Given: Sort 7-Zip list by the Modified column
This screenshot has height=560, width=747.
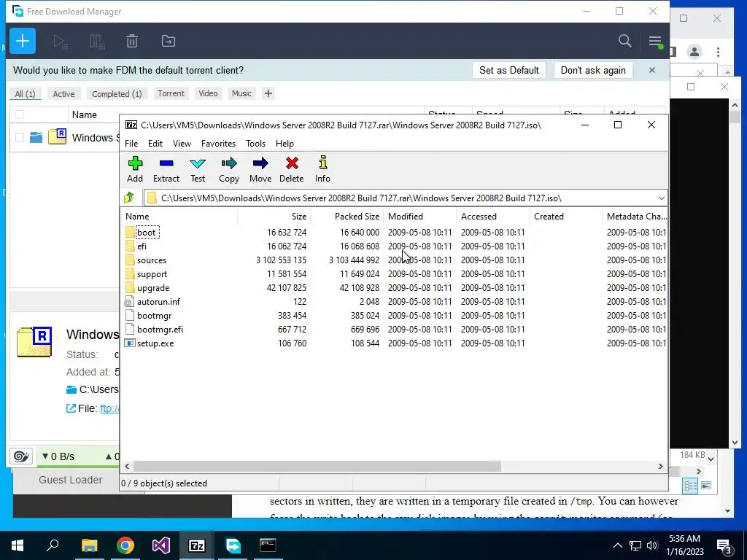Looking at the screenshot, I should pos(419,216).
